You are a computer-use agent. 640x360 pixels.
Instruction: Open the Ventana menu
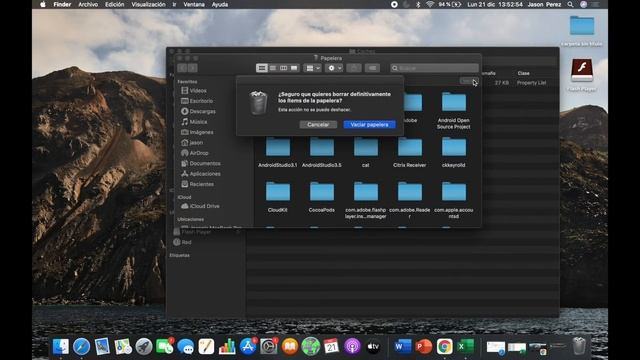pyautogui.click(x=194, y=4)
